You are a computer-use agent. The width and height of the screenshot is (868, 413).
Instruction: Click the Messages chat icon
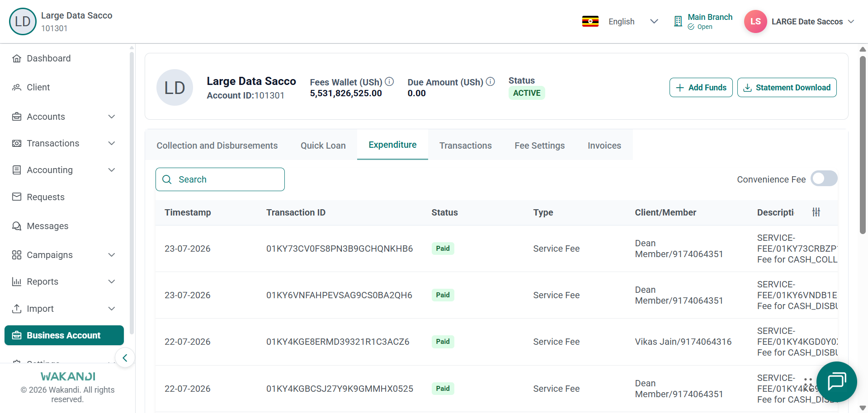[x=17, y=226]
